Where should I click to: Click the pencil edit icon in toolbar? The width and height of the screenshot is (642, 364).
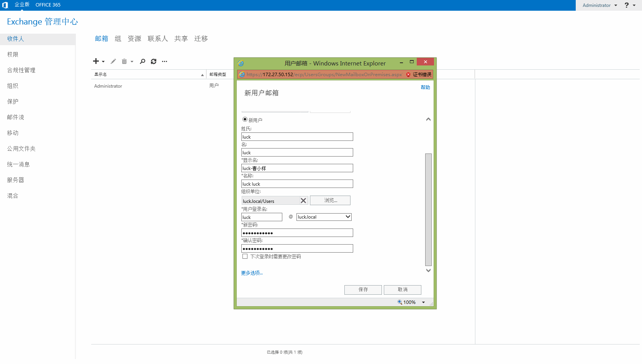click(x=113, y=61)
